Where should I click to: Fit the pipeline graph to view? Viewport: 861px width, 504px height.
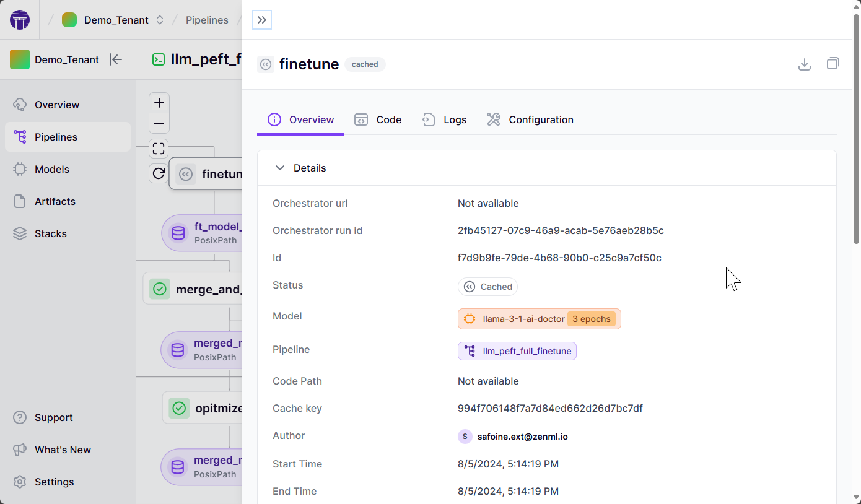[x=159, y=149]
